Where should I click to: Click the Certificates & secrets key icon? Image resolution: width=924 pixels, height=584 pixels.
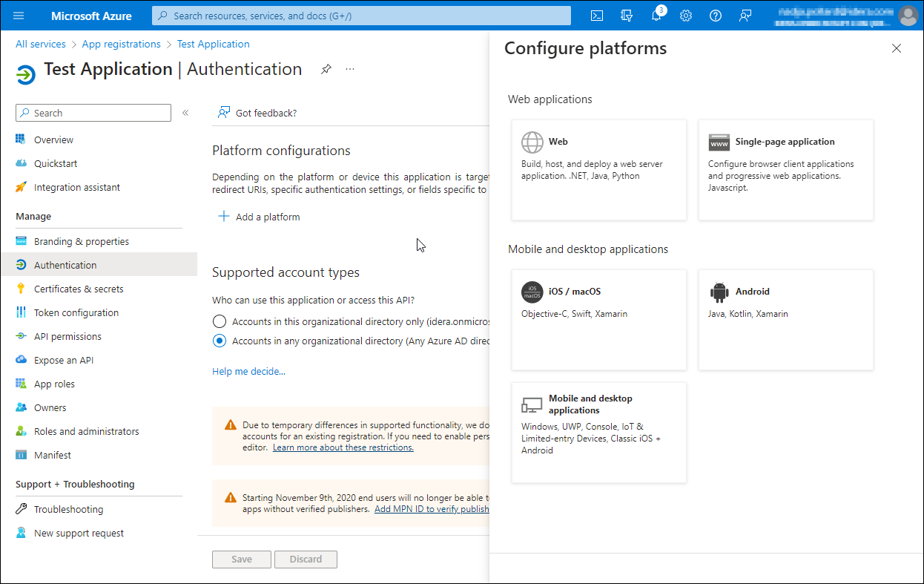[21, 289]
